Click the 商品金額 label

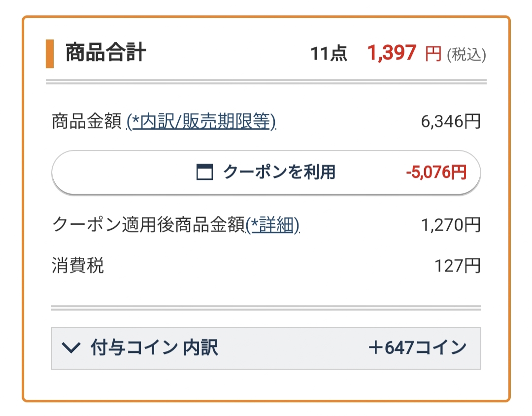click(87, 121)
